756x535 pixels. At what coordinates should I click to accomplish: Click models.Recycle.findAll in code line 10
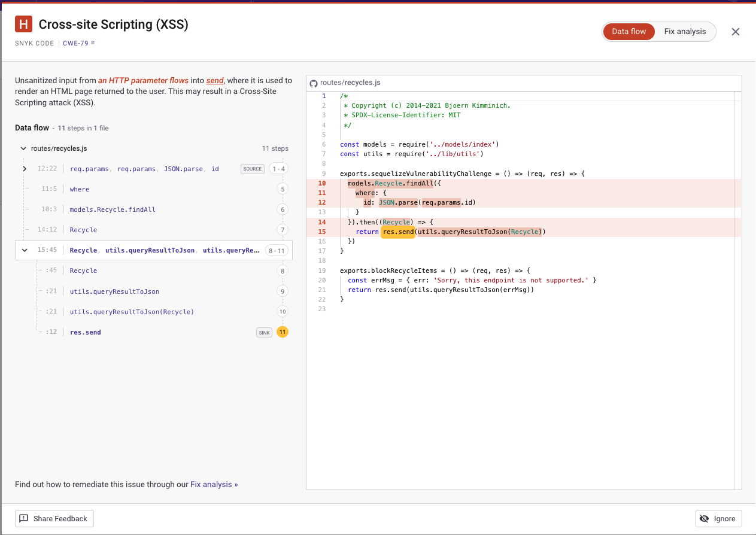click(390, 183)
